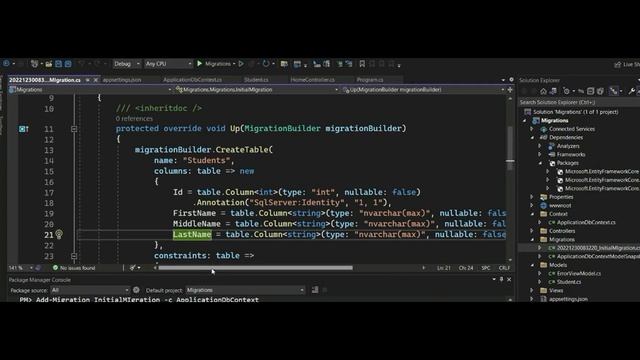
Task: Click Pending Changes Filter clock icon
Action: point(566,91)
